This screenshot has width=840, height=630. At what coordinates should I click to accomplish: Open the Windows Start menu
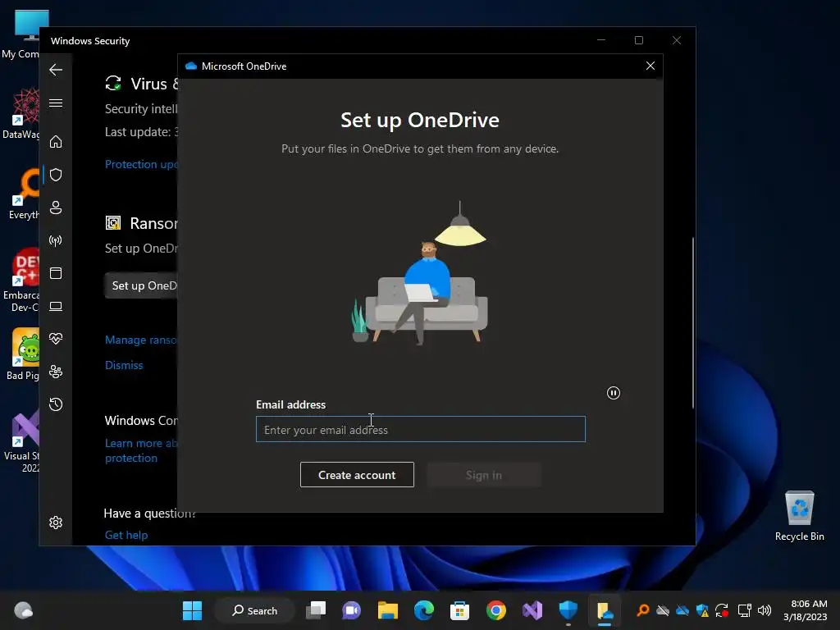[192, 610]
